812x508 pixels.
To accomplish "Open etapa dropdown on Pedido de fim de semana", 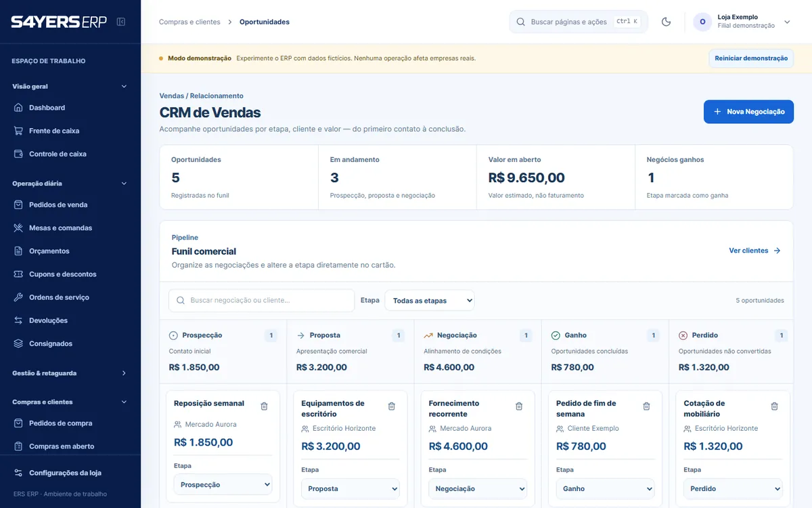I will (x=606, y=488).
